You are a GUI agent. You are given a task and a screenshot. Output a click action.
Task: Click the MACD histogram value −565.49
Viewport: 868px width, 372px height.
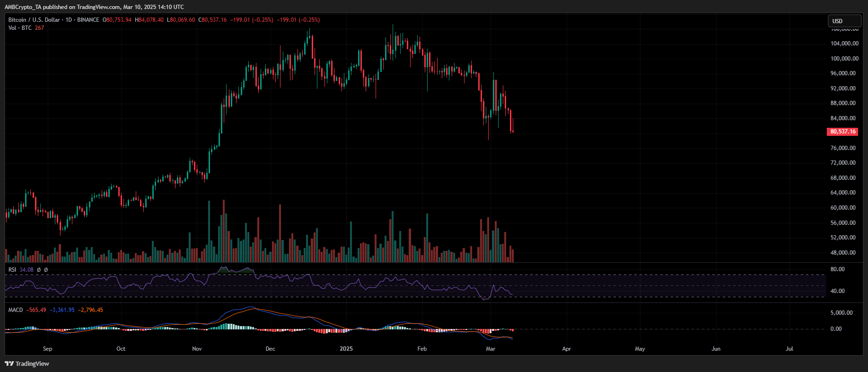[x=36, y=310]
